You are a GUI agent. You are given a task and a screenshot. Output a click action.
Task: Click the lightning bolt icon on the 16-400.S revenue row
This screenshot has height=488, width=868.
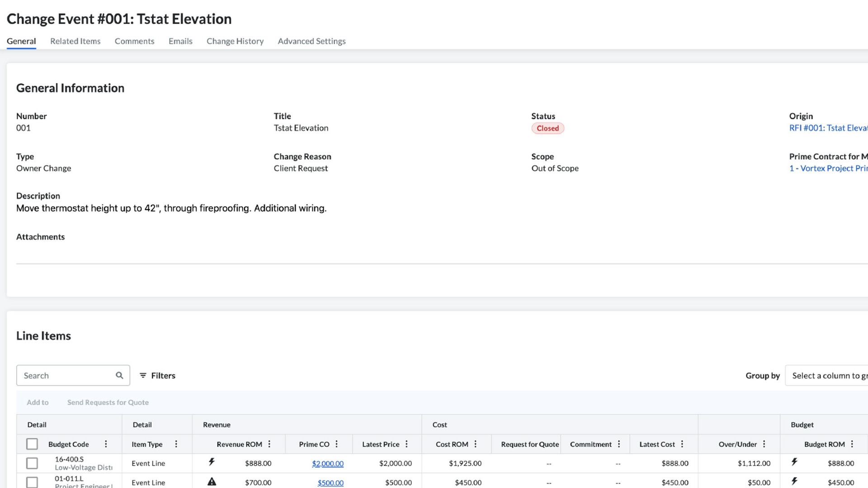pos(212,462)
